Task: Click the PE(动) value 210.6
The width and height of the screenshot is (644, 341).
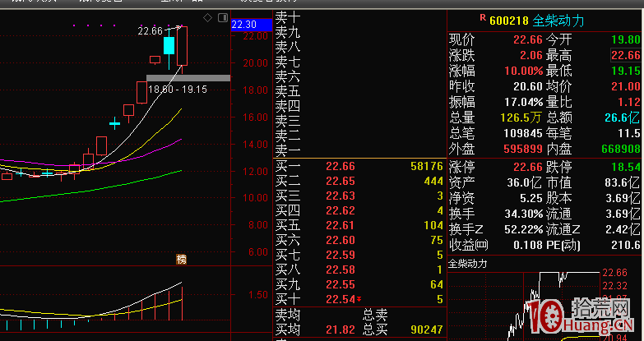Action: click(x=626, y=246)
